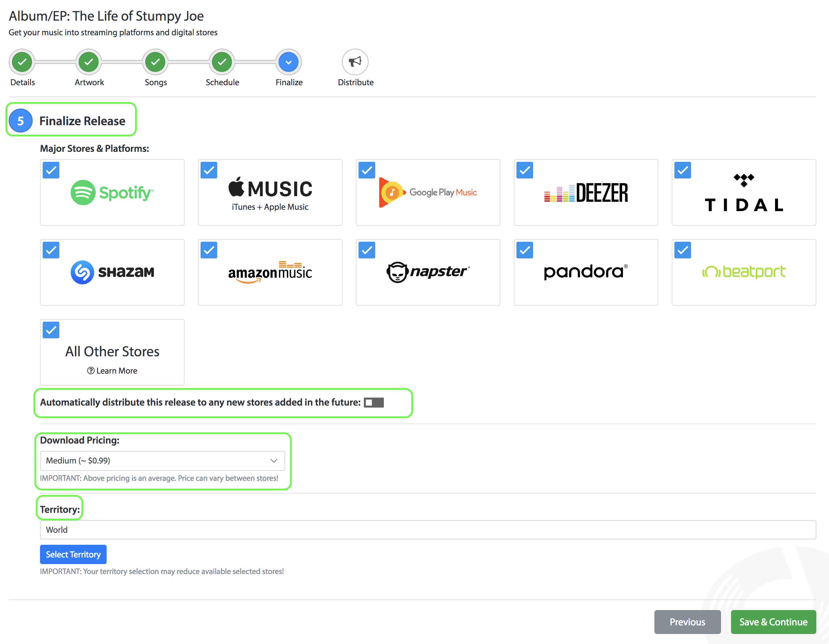
Task: Click the Pandora logo
Action: pos(586,272)
